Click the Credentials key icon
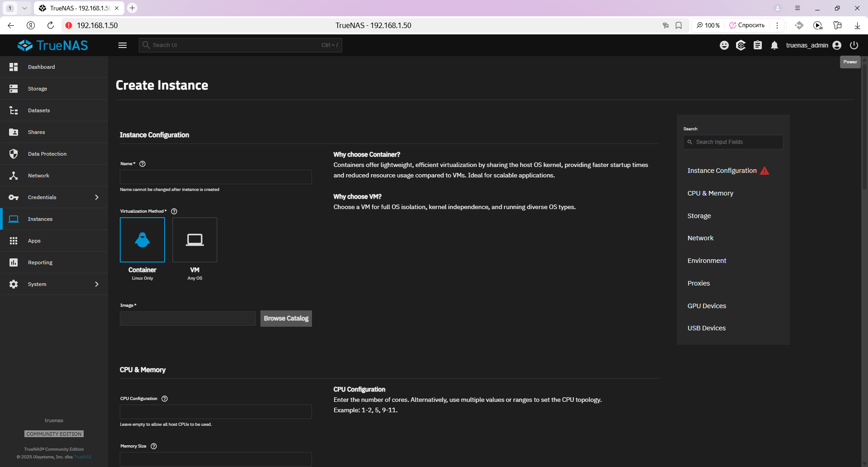This screenshot has width=868, height=467. pos(14,197)
